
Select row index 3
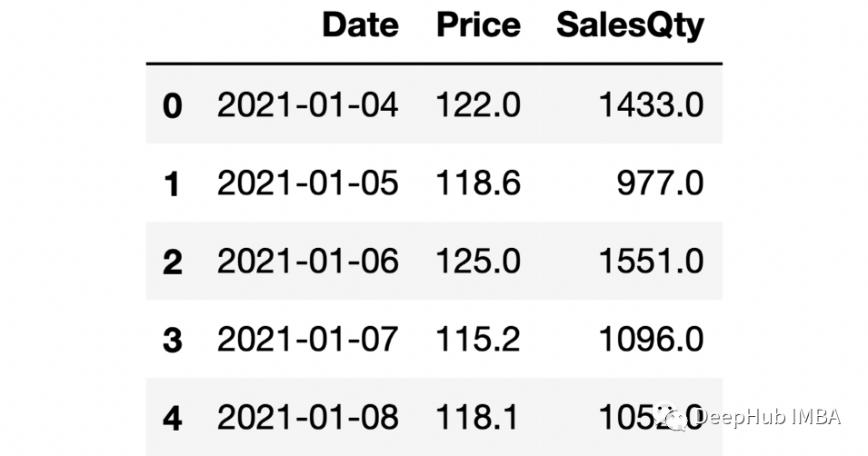(x=172, y=340)
